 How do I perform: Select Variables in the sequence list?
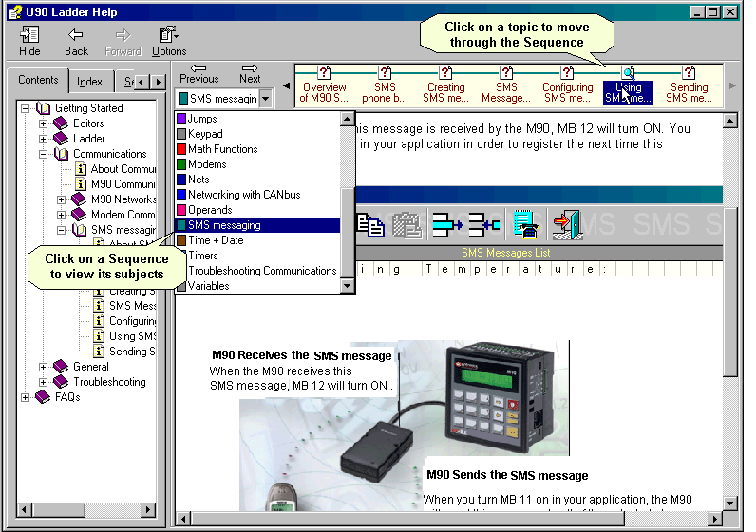click(x=257, y=286)
